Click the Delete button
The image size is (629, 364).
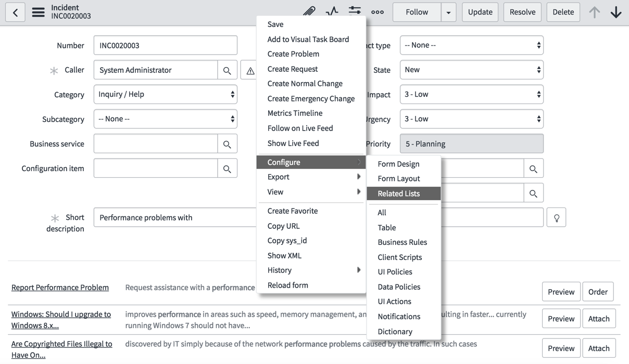563,12
